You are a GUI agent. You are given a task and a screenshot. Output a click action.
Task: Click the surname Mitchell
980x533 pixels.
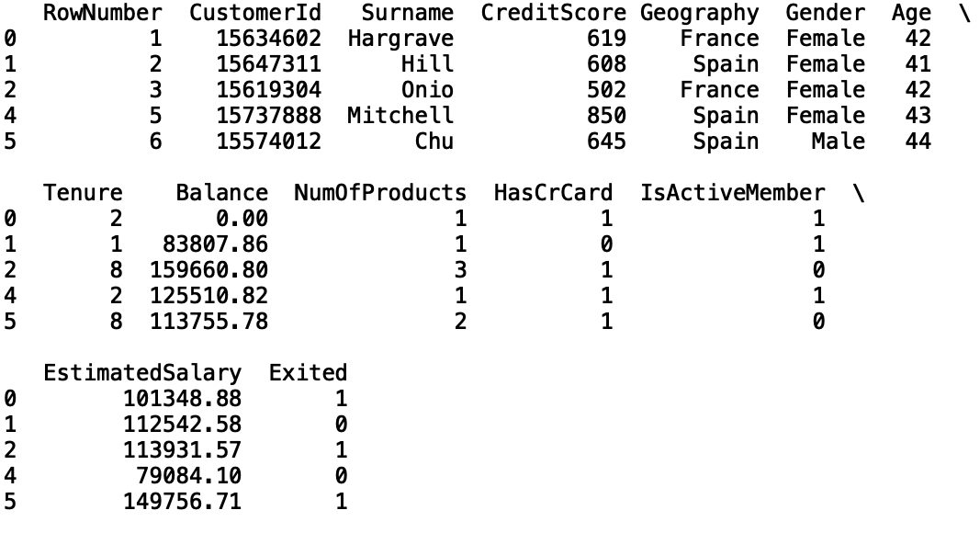point(400,116)
